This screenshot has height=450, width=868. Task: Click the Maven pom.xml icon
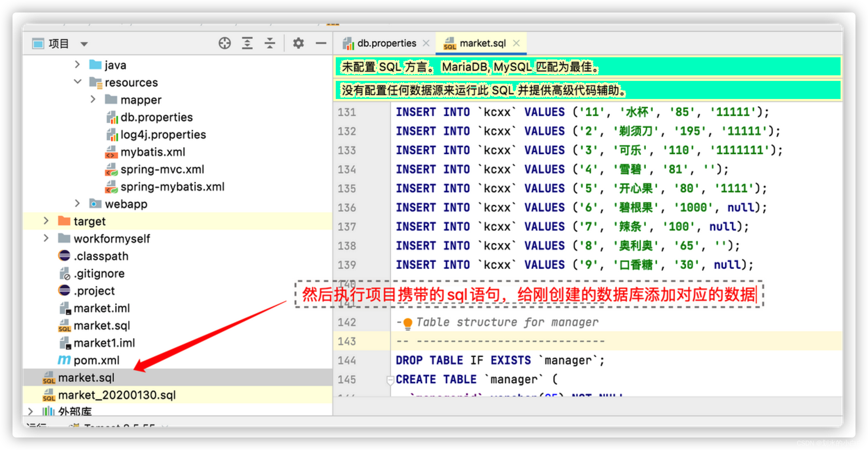coord(64,360)
